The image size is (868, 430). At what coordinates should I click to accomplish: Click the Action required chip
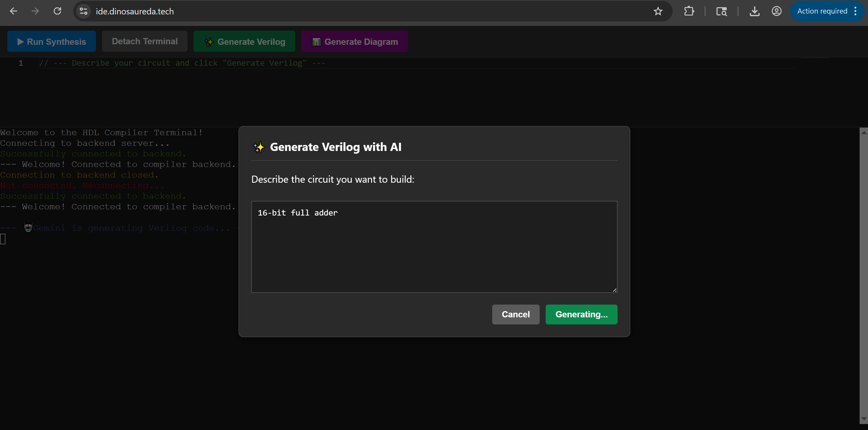[822, 11]
